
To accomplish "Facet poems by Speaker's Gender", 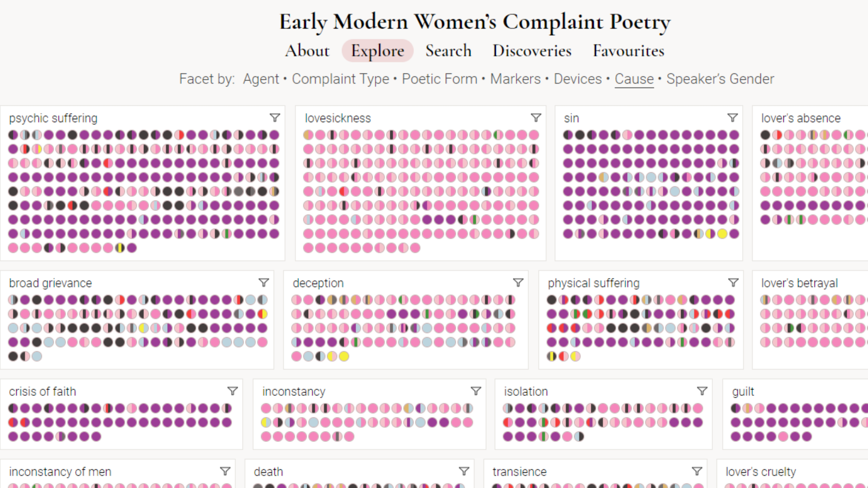I will pyautogui.click(x=720, y=79).
